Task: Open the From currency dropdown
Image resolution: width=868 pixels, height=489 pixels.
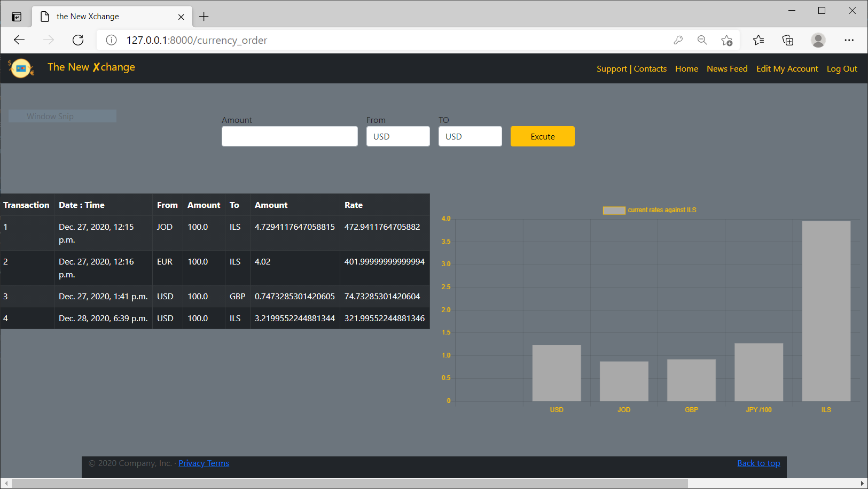Action: [x=398, y=136]
